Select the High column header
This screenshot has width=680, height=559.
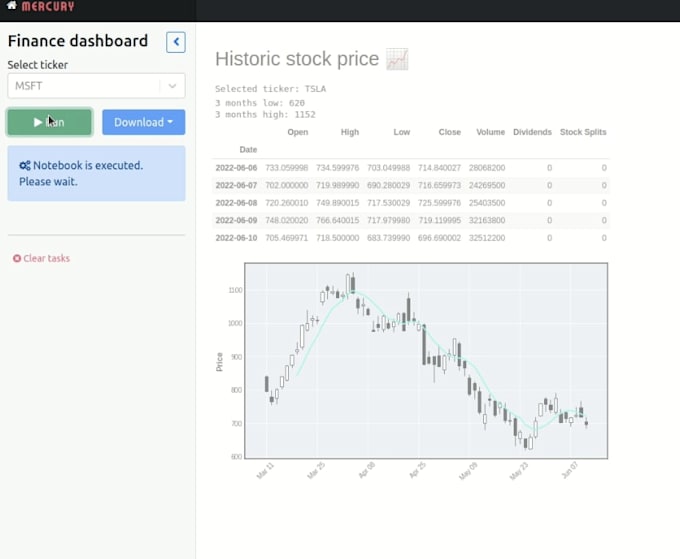click(350, 132)
